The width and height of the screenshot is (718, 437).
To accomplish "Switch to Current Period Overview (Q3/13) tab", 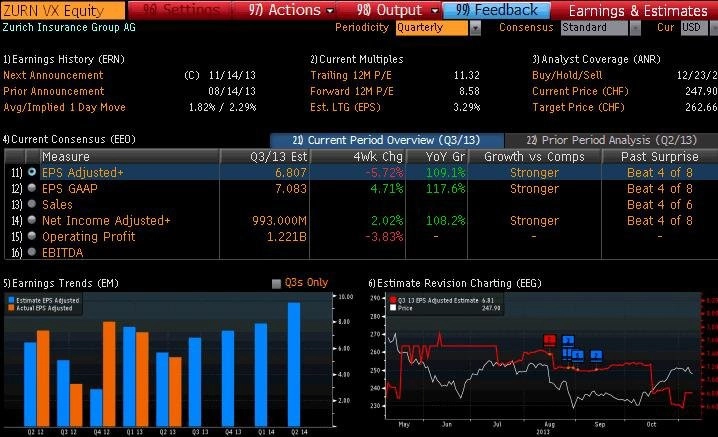I will pos(387,140).
